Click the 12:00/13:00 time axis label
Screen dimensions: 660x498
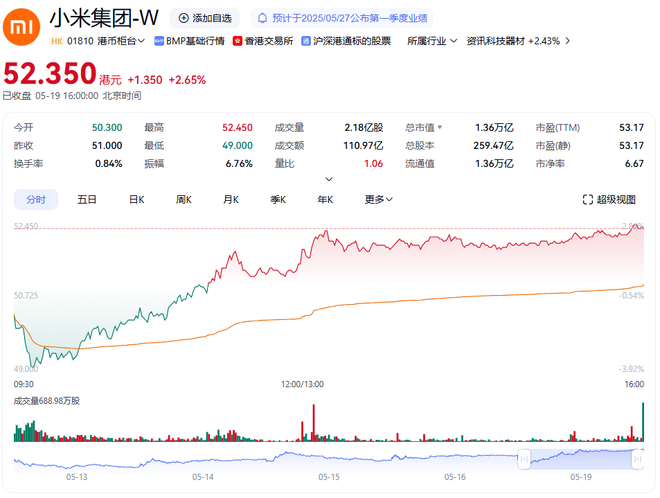pyautogui.click(x=303, y=384)
